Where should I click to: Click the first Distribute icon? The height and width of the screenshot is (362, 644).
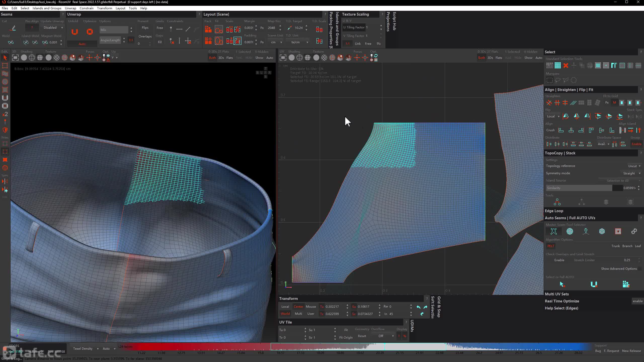pos(549,144)
